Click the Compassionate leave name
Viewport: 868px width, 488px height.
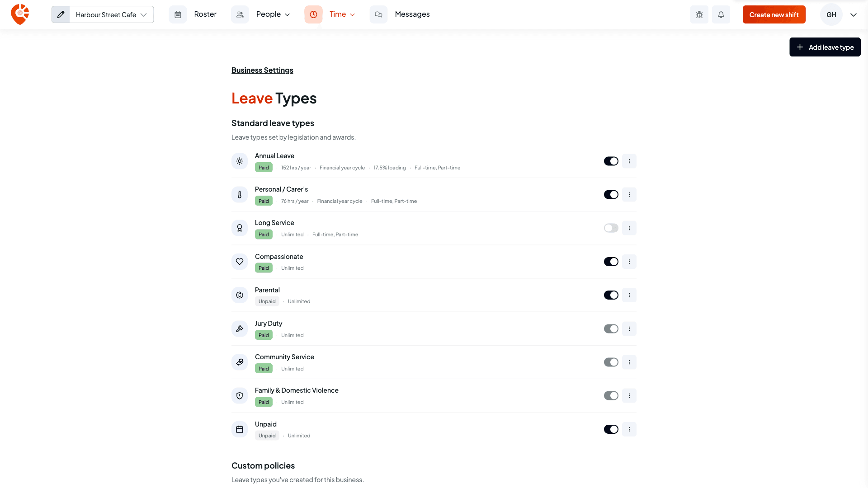[279, 257]
